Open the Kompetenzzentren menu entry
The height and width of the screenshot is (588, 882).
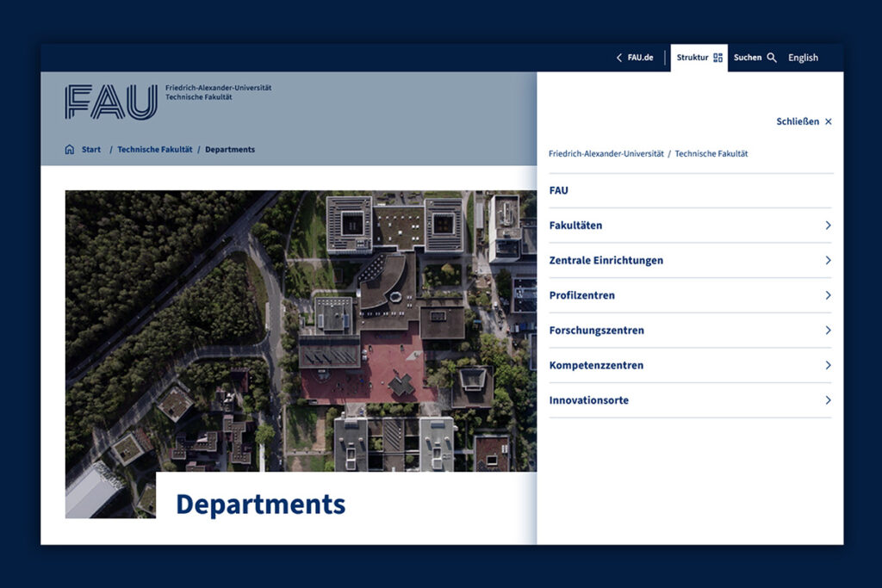596,366
